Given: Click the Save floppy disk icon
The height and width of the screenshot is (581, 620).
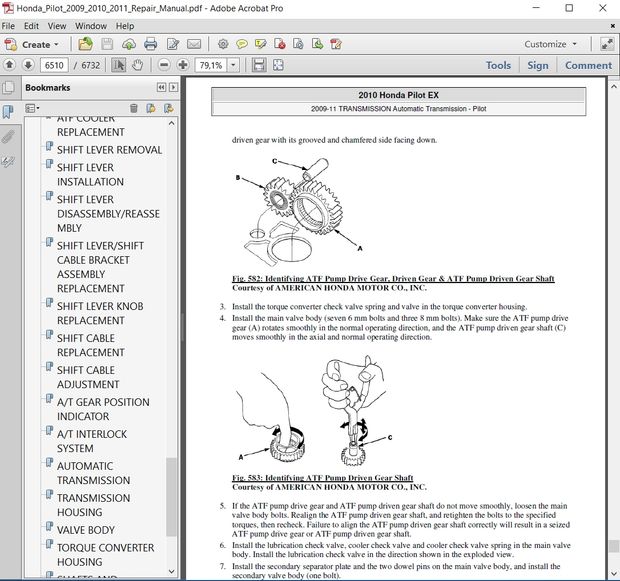Looking at the screenshot, I should 107,44.
